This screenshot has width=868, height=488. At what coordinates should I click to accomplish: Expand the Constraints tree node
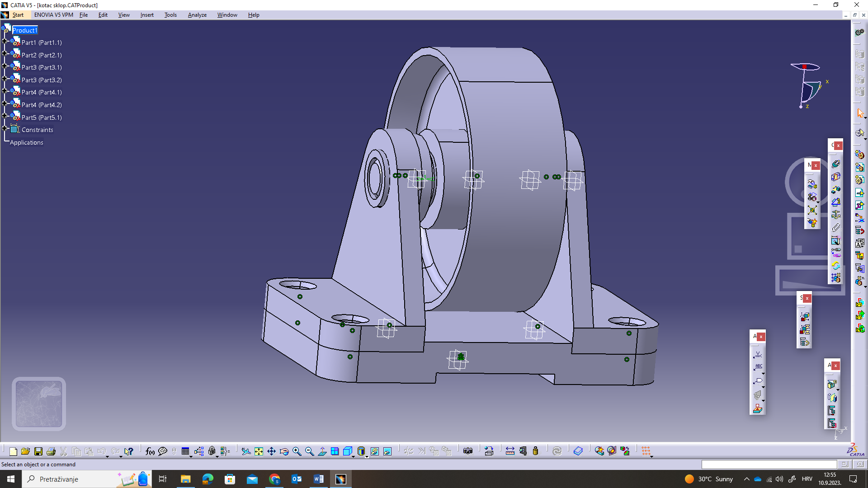[x=5, y=128]
